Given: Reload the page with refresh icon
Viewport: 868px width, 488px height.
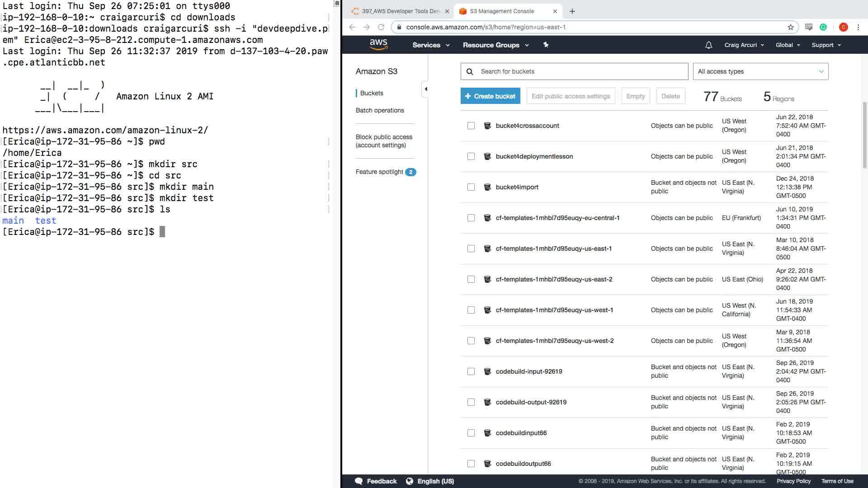Looking at the screenshot, I should [381, 27].
